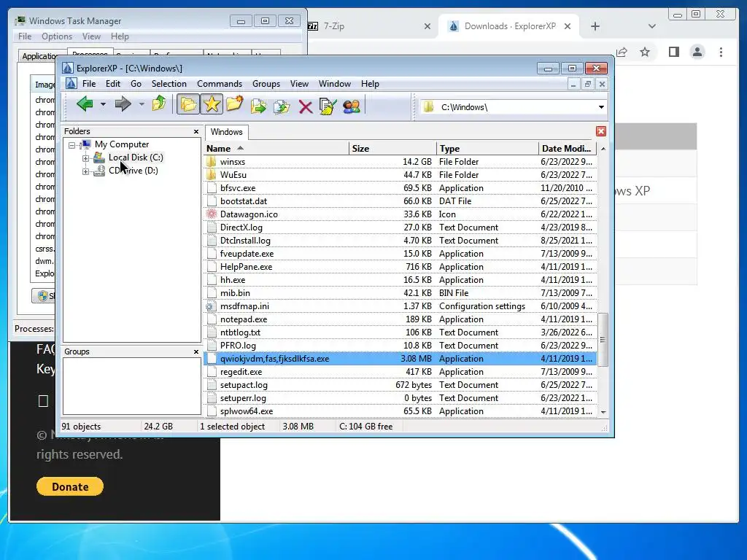Open the Selection menu
The height and width of the screenshot is (560, 747).
pyautogui.click(x=169, y=84)
